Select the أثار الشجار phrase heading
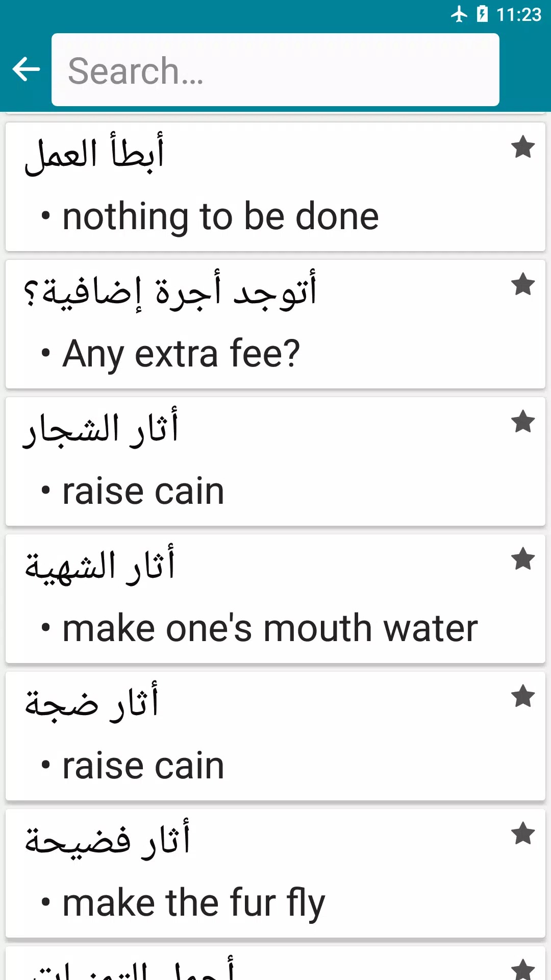 tap(101, 428)
